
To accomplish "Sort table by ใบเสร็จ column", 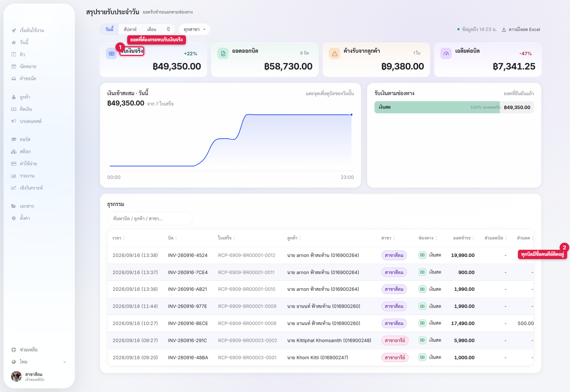I will (227, 238).
